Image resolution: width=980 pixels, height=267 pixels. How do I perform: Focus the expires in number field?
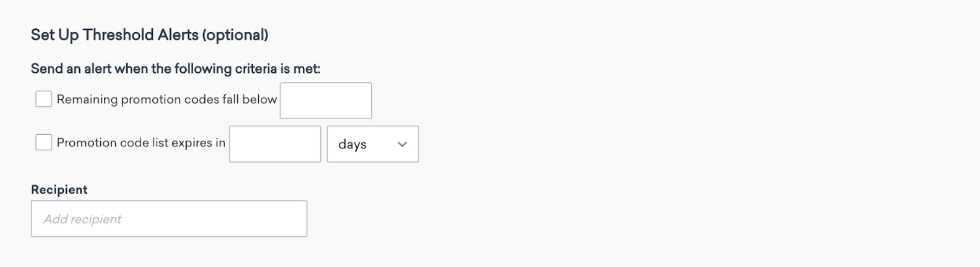(275, 144)
